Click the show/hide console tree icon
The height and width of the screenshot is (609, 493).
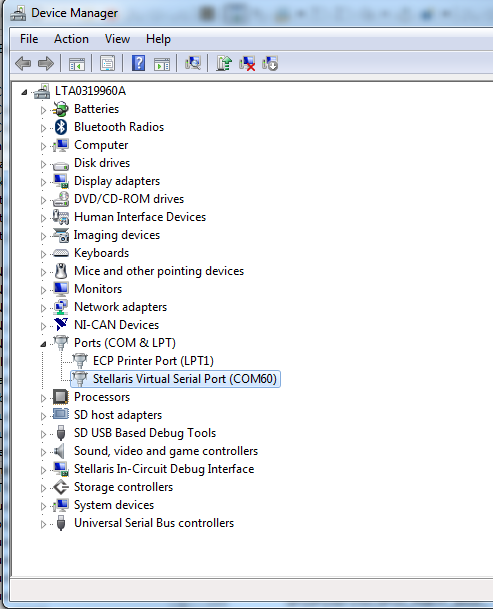(77, 63)
